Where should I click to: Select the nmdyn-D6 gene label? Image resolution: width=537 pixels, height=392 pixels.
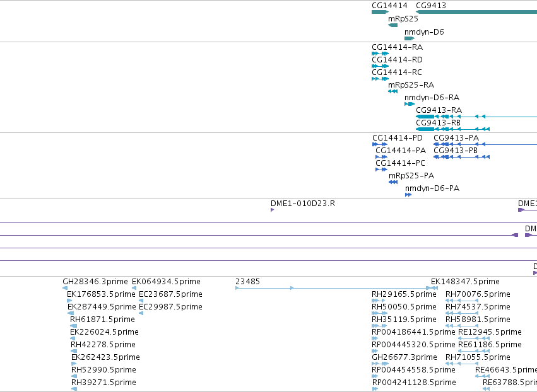coord(424,32)
